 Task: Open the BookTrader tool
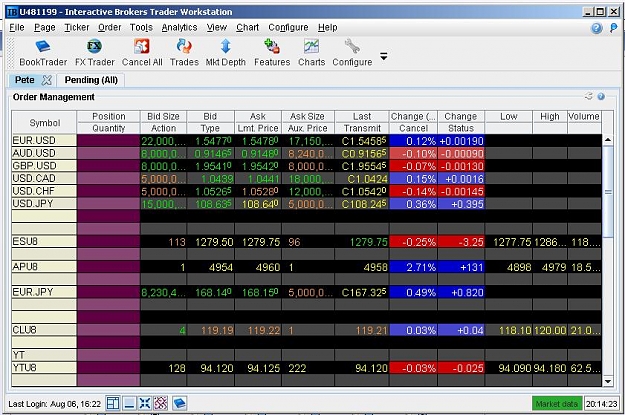pos(43,53)
